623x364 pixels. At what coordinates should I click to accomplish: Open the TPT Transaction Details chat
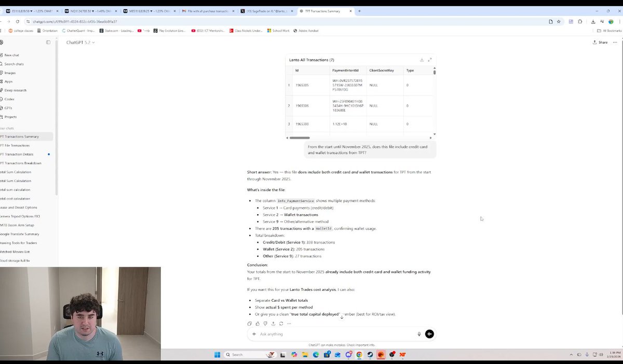coord(17,154)
